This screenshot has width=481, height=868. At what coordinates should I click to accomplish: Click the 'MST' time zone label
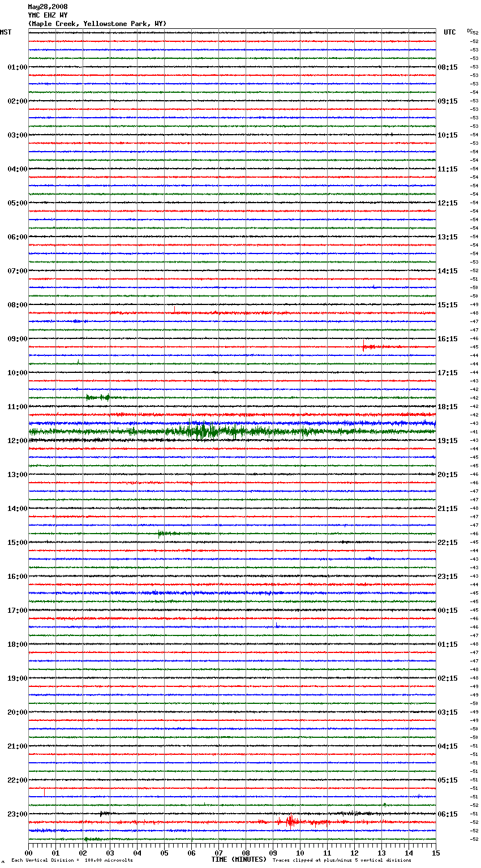coord(6,32)
